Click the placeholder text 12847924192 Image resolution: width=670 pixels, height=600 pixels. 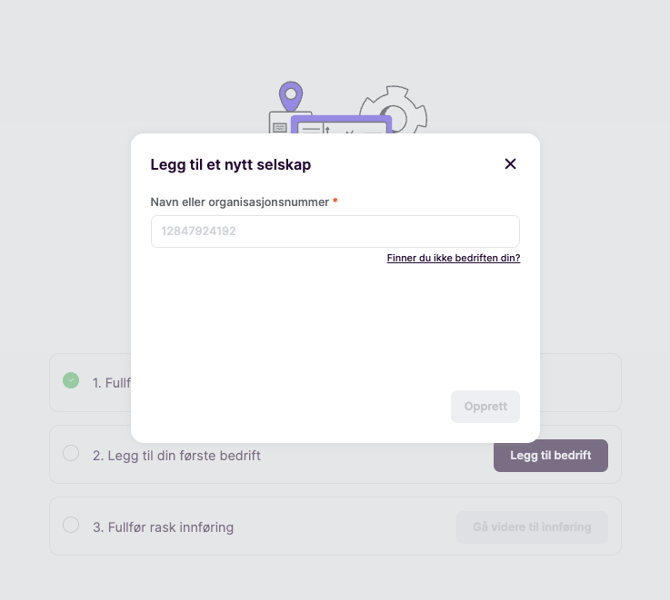point(199,231)
